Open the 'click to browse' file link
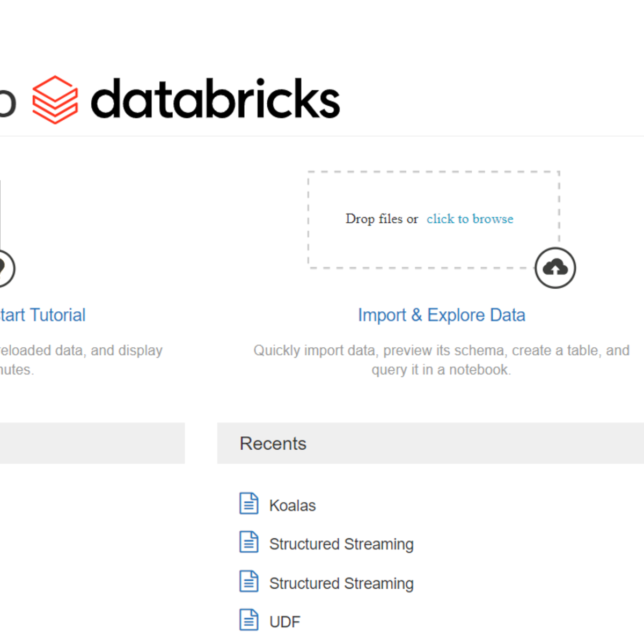 coord(470,219)
